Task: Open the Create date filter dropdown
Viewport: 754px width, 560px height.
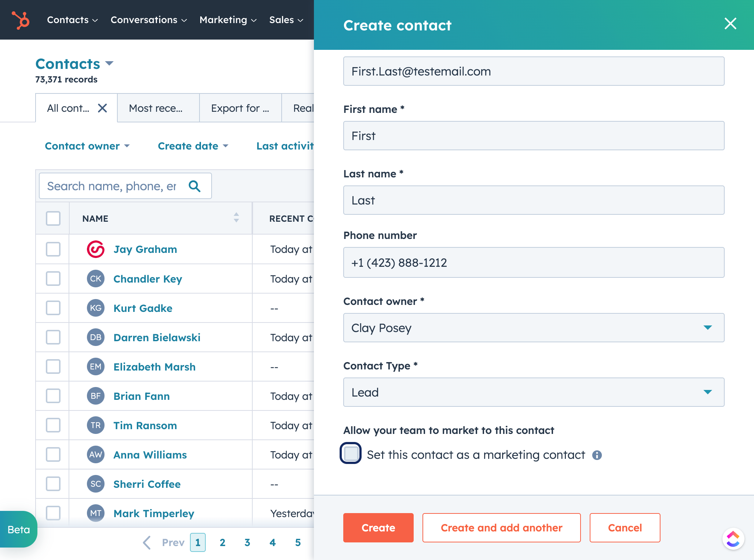Action: (x=193, y=146)
